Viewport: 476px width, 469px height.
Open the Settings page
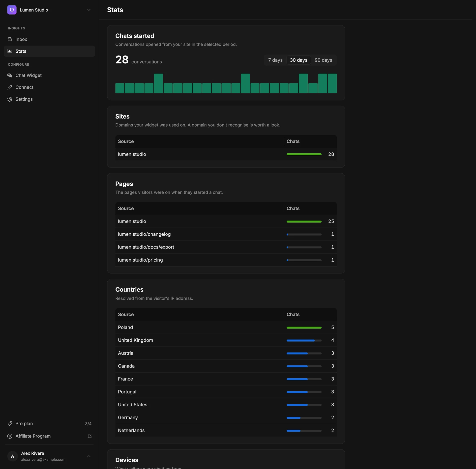[49, 99]
